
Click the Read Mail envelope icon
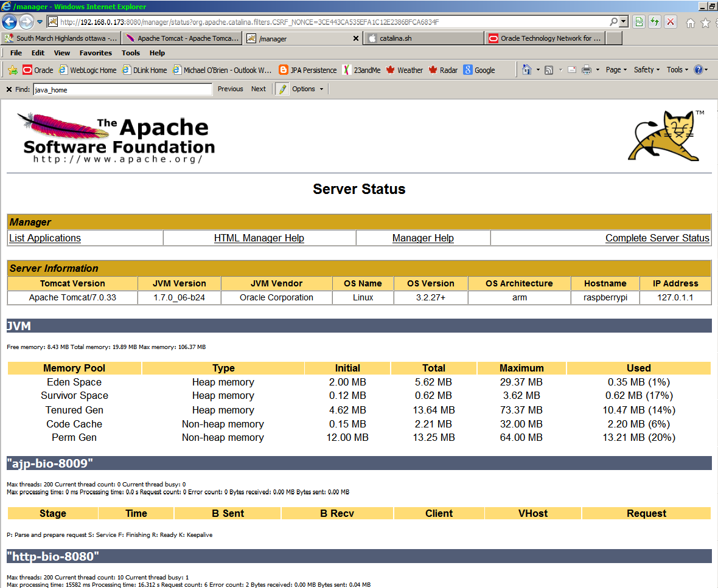click(x=572, y=70)
